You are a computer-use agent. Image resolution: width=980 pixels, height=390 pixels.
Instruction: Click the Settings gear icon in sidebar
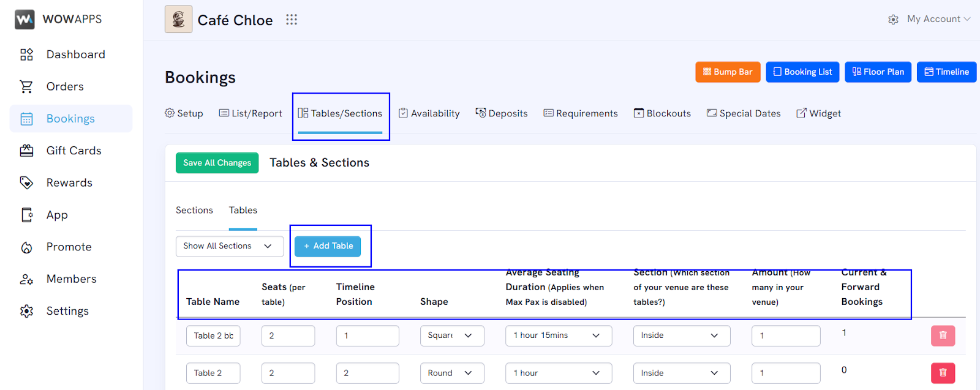(x=26, y=311)
